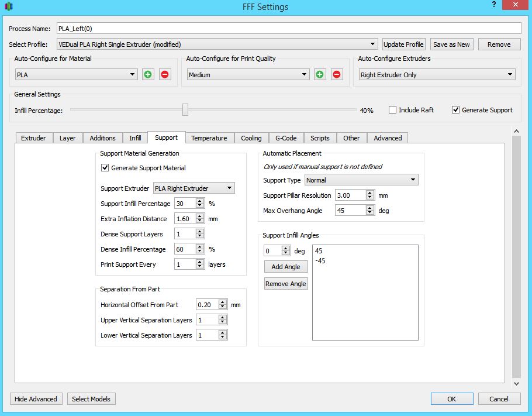Toggle Generate Support Material checkbox
The image size is (532, 416).
pyautogui.click(x=105, y=168)
